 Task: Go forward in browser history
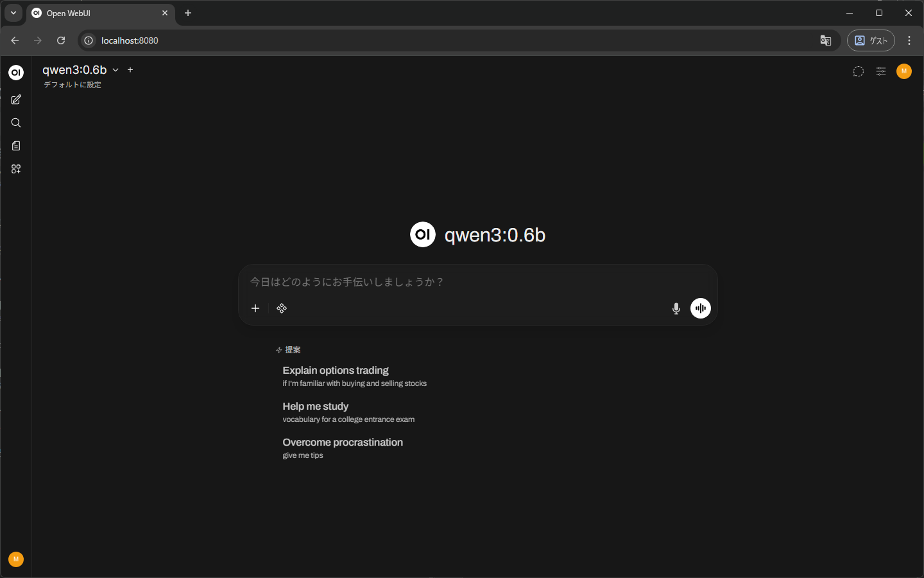pos(38,40)
